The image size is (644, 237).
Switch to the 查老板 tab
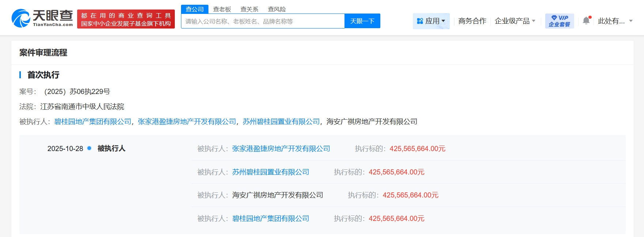point(222,9)
